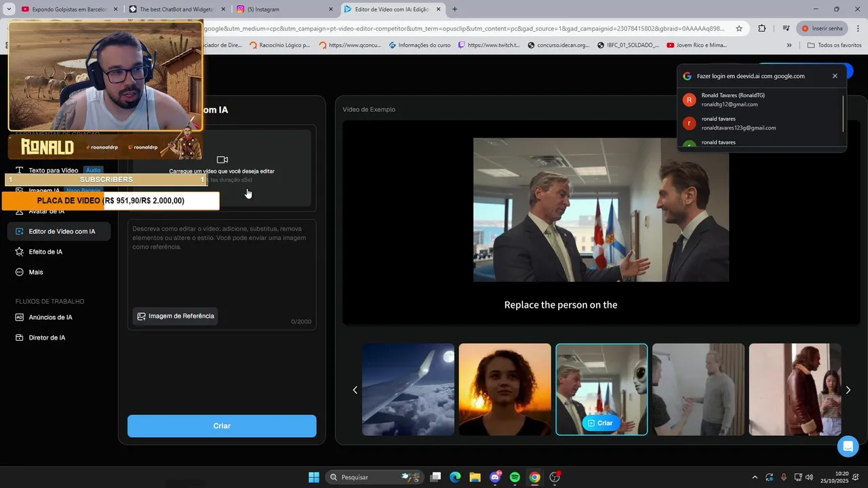Image resolution: width=868 pixels, height=488 pixels.
Task: Open the twitch.t bookmark
Action: [x=489, y=45]
